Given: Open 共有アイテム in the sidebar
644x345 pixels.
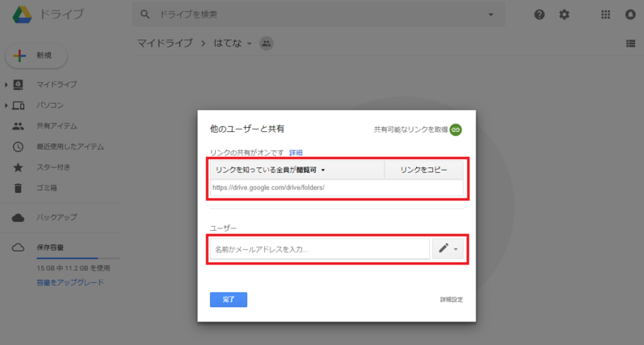Looking at the screenshot, I should pyautogui.click(x=56, y=126).
